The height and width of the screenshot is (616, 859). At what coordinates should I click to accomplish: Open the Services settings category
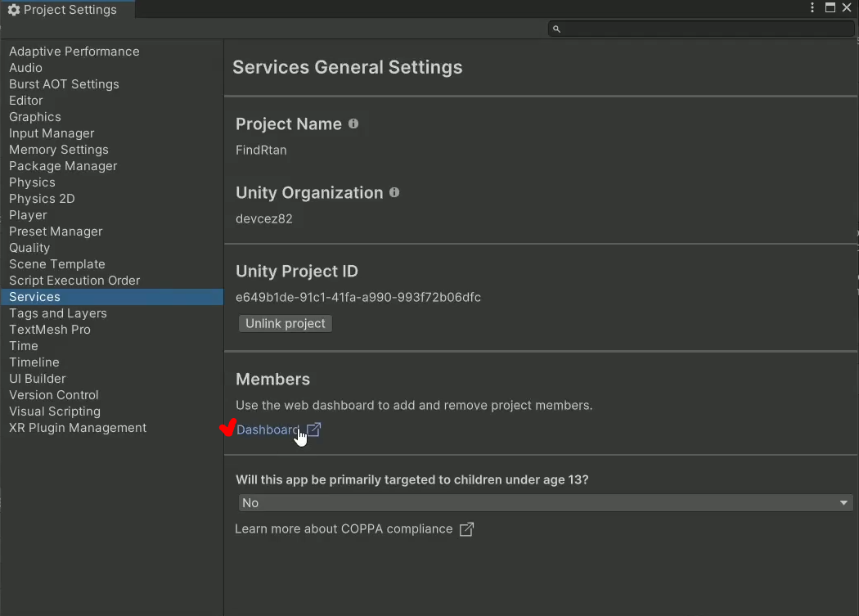click(x=35, y=297)
